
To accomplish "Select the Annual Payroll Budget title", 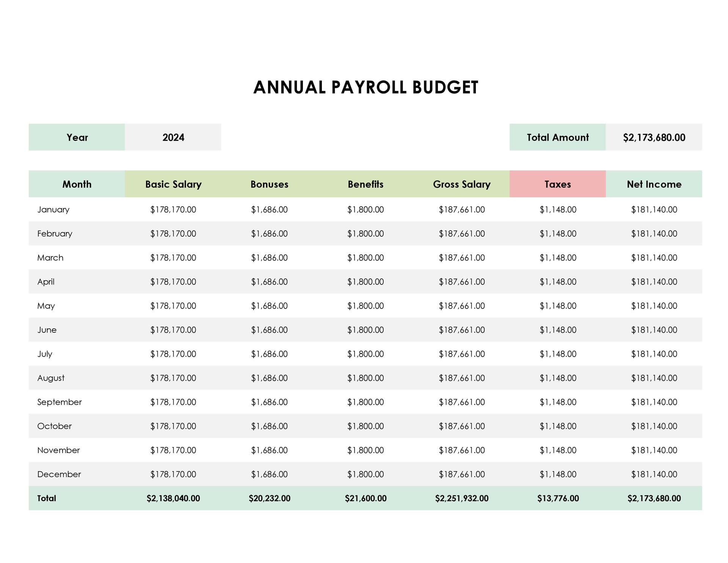I will (366, 87).
